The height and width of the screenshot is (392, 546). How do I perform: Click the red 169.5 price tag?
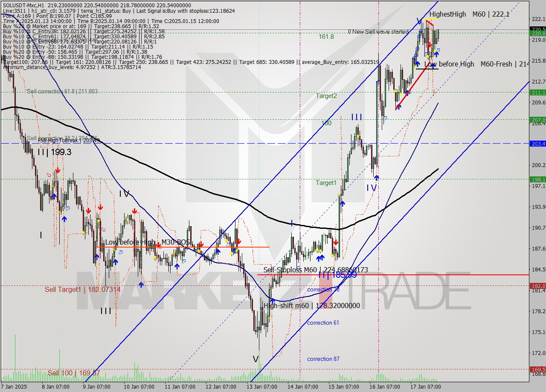[537, 369]
